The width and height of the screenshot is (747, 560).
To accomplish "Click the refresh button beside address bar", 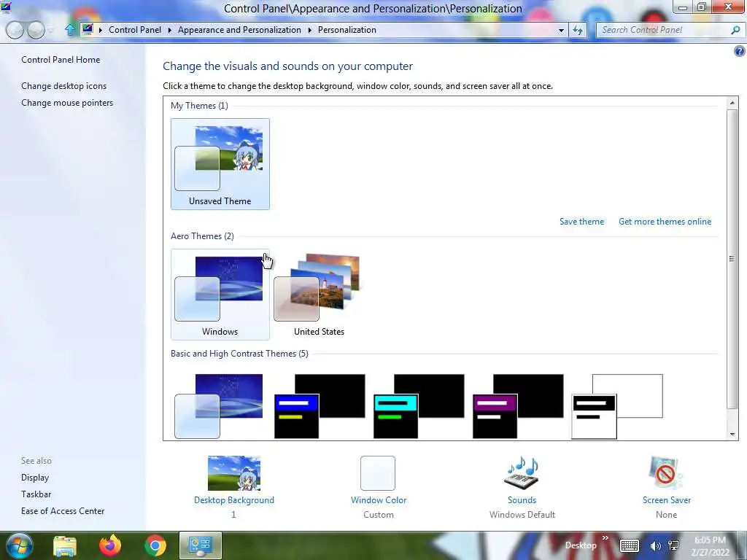I will (x=578, y=30).
